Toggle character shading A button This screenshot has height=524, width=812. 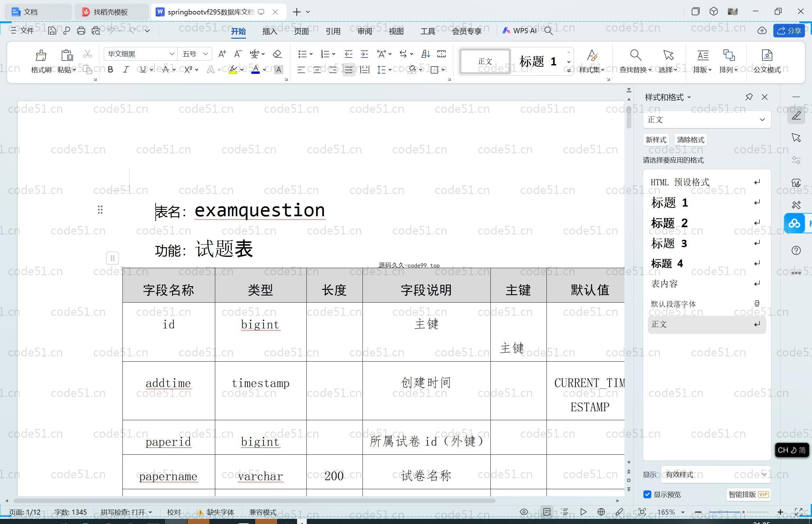[x=278, y=70]
